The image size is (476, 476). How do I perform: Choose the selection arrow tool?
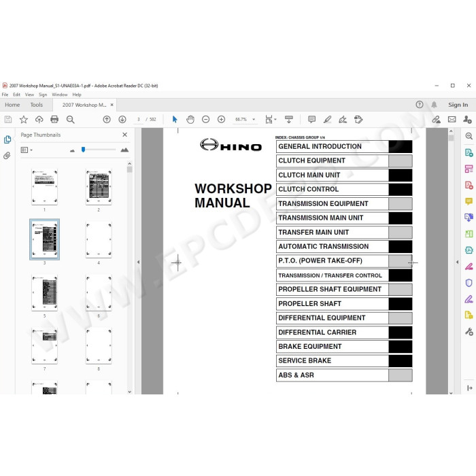(x=175, y=120)
